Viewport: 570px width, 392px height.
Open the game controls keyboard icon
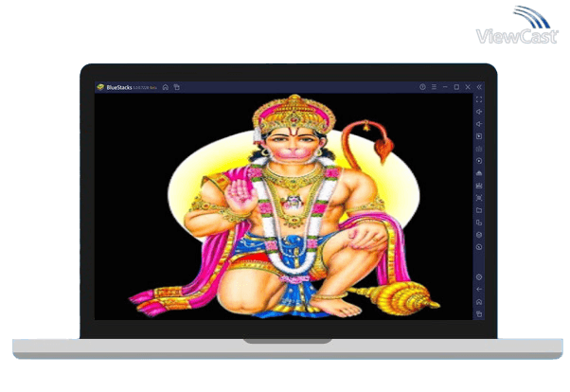[479, 149]
